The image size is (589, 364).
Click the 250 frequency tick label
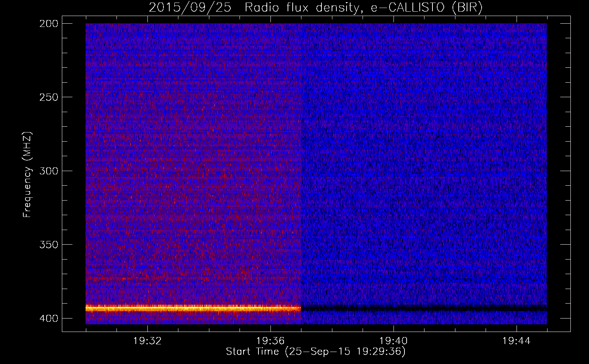click(48, 97)
